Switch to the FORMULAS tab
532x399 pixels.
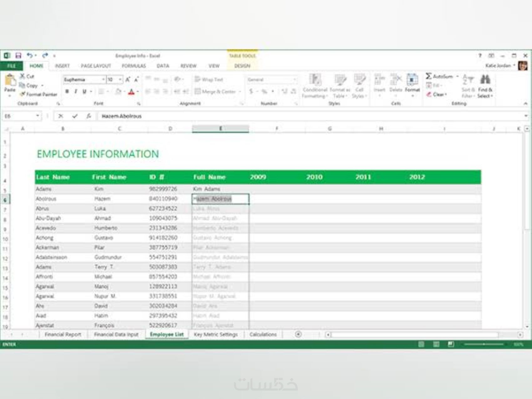tap(134, 66)
